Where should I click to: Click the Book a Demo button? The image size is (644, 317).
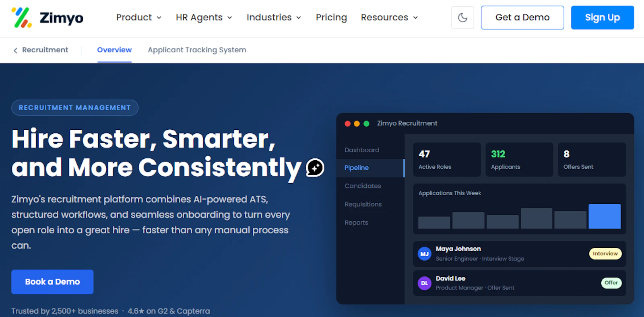coord(52,282)
